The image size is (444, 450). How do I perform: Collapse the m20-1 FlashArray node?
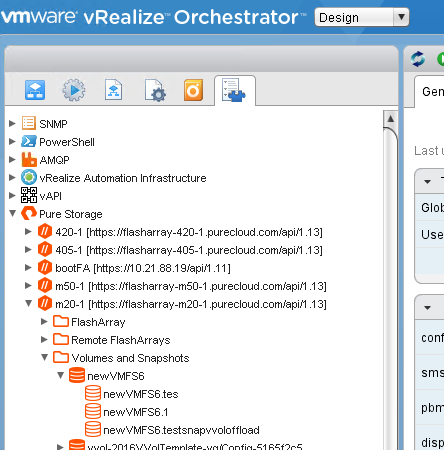tap(29, 303)
